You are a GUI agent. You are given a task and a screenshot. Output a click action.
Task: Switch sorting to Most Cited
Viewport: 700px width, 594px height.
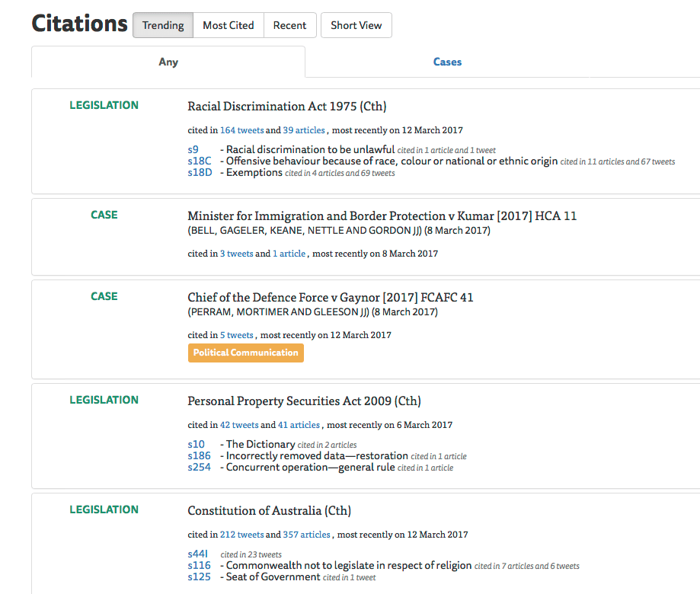(228, 25)
